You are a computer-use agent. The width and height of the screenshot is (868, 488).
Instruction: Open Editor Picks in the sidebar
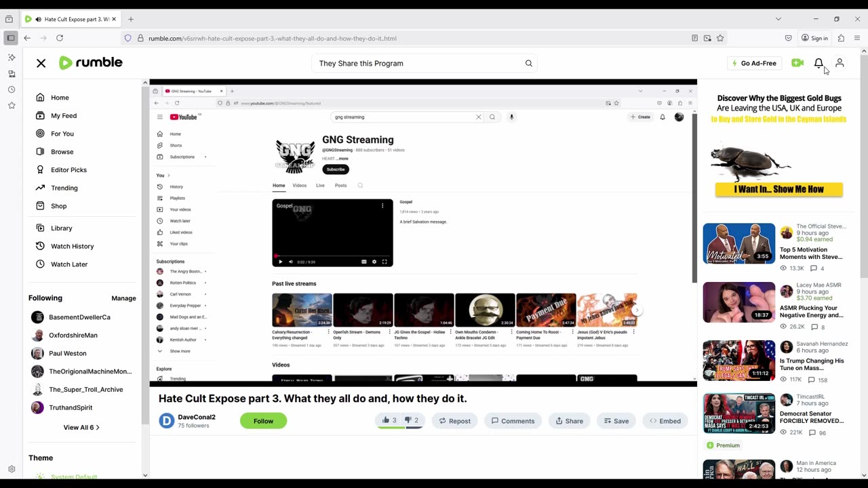68,170
